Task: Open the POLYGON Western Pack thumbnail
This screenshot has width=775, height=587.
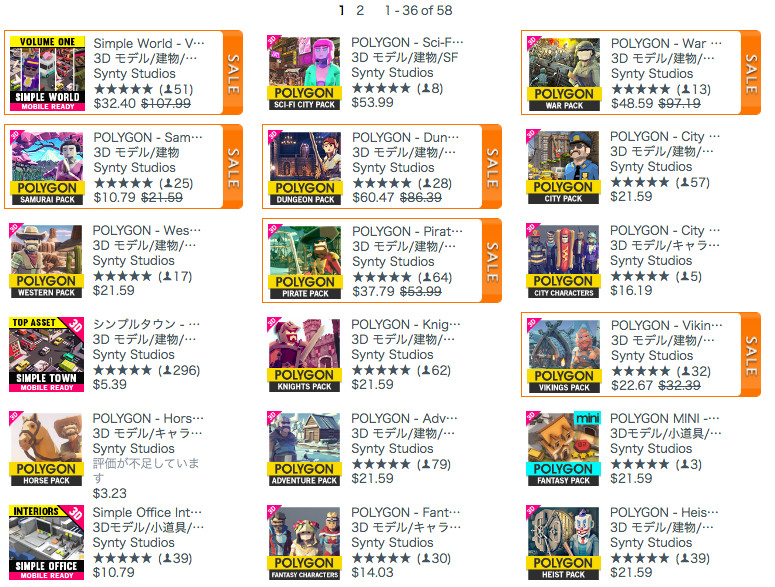Action: (46, 261)
